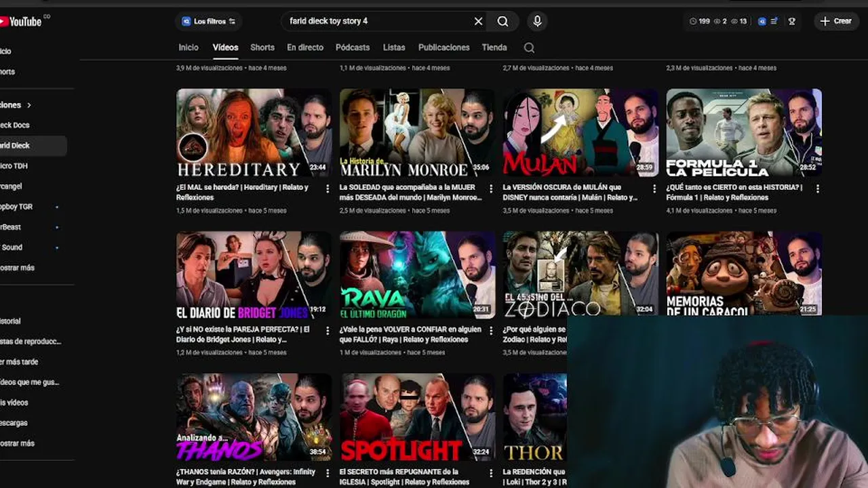Click title 'La SOLEDAD que acompañaba a la MUJER'
Image resolution: width=868 pixels, height=488 pixels.
[x=411, y=192]
